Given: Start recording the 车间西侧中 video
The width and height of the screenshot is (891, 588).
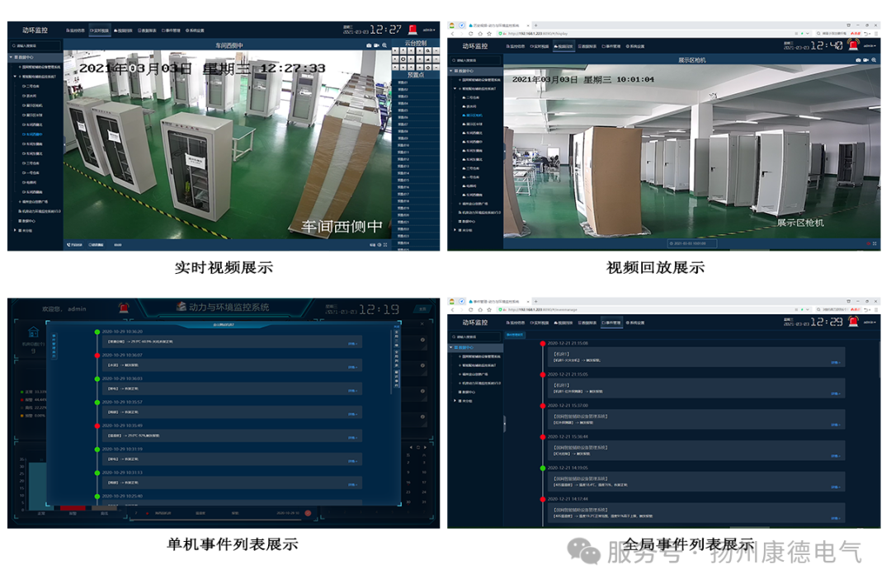Looking at the screenshot, I should tap(376, 45).
